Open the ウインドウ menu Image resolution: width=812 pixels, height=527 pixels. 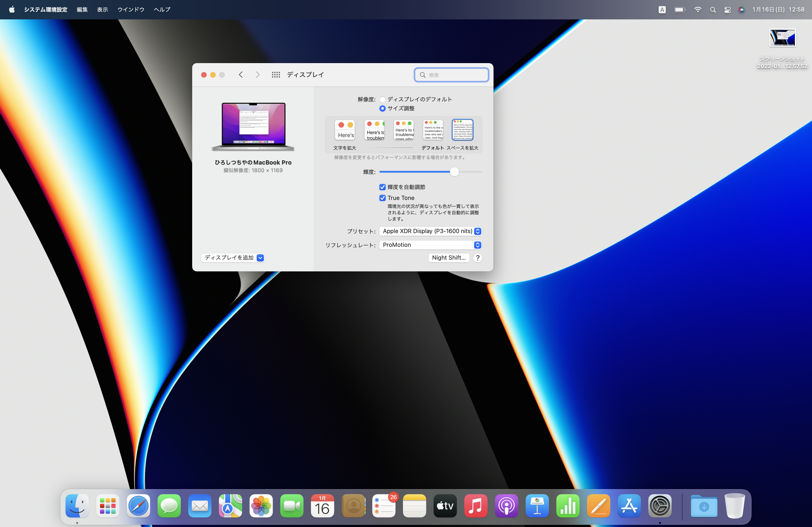point(131,9)
